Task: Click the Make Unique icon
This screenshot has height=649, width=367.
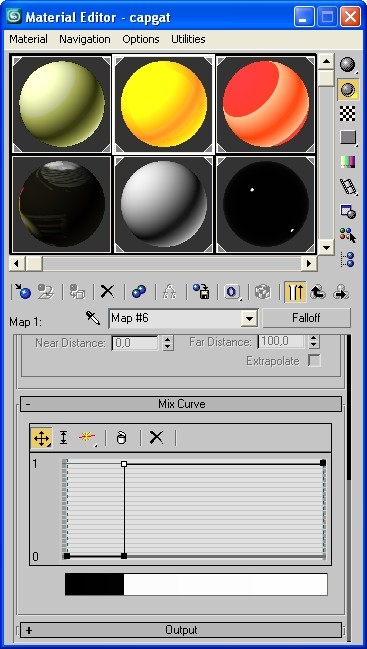Action: [170, 292]
